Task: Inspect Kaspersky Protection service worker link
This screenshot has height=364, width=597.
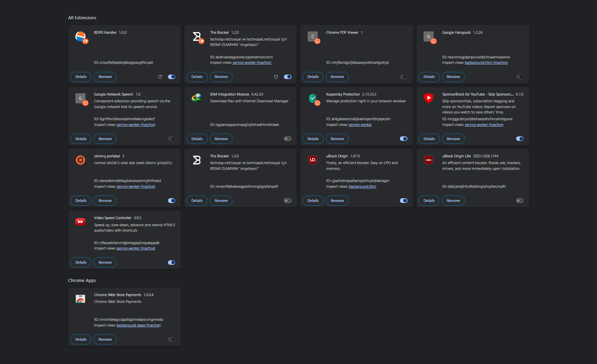Action: pos(360,125)
